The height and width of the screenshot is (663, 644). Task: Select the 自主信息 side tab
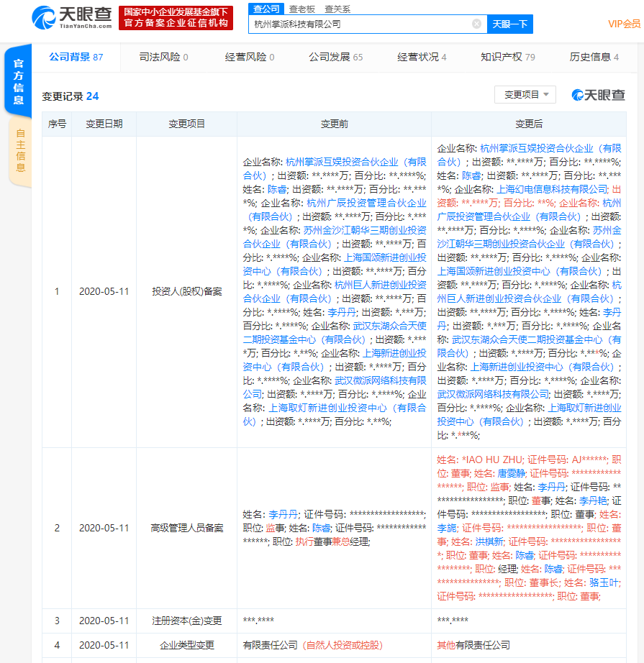point(20,150)
